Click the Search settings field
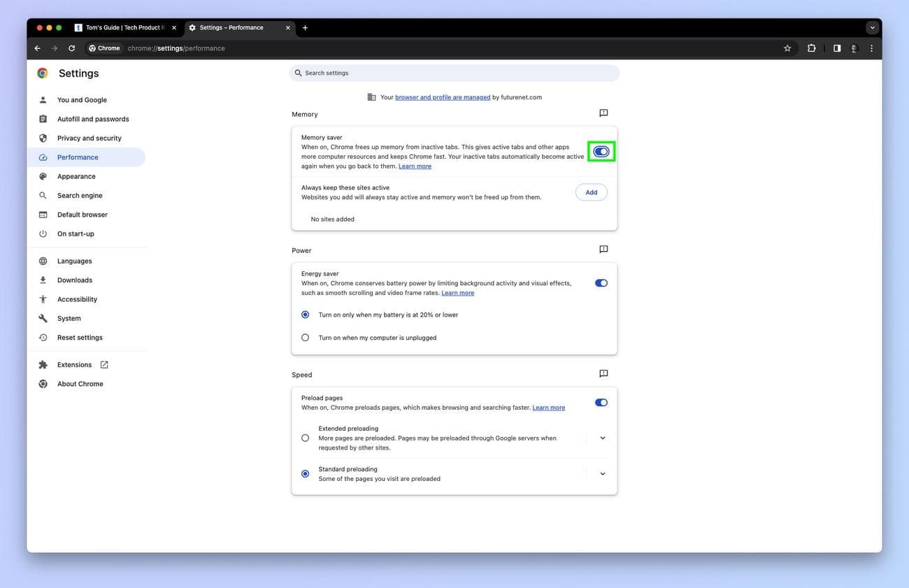Image resolution: width=909 pixels, height=588 pixels. point(454,73)
